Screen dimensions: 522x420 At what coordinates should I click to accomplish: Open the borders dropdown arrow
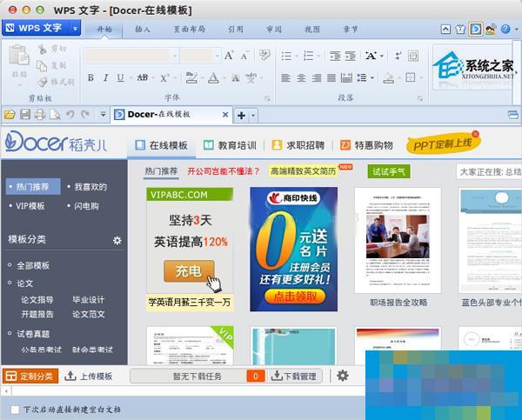[x=421, y=78]
